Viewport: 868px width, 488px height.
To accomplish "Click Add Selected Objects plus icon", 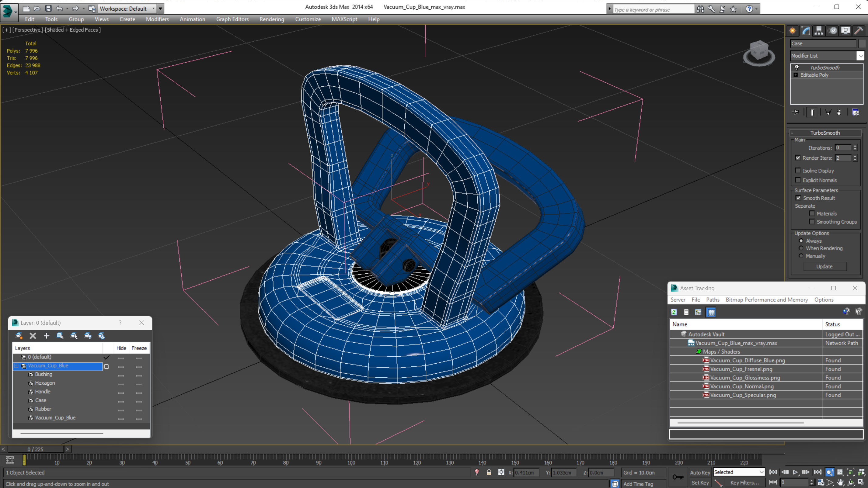I will (47, 335).
